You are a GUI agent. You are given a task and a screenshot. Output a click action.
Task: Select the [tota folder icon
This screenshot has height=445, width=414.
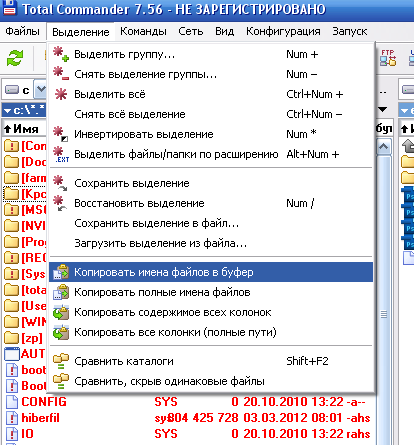click(11, 290)
